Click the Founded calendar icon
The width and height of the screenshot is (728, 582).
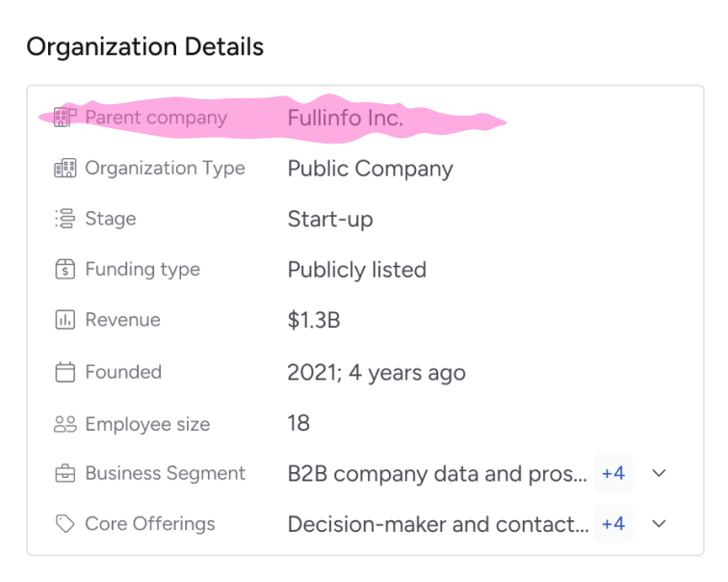pyautogui.click(x=65, y=372)
